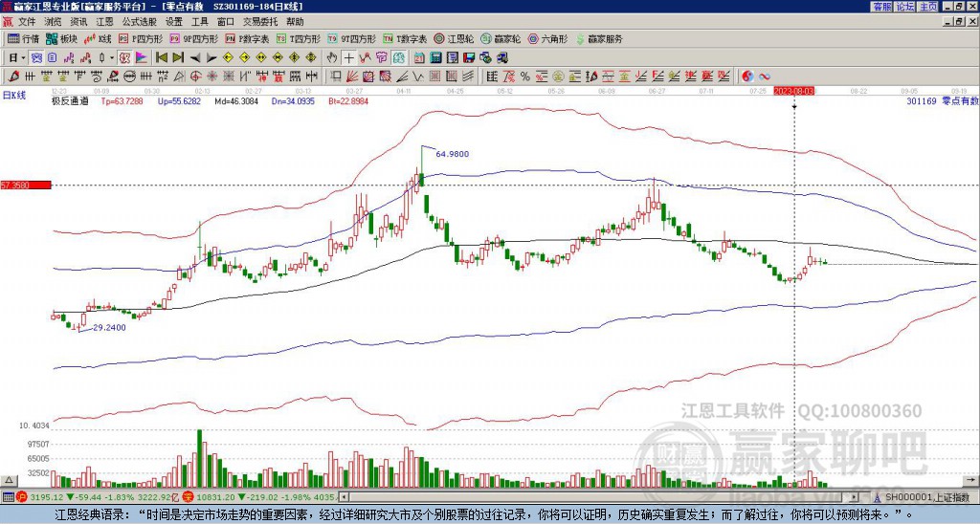Open the 9T四方形 tool
980x524 pixels.
pyautogui.click(x=352, y=38)
